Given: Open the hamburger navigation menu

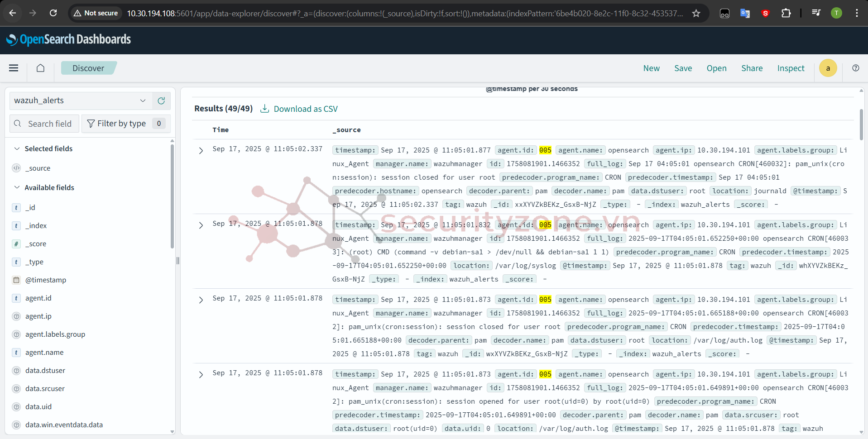Looking at the screenshot, I should (x=14, y=68).
